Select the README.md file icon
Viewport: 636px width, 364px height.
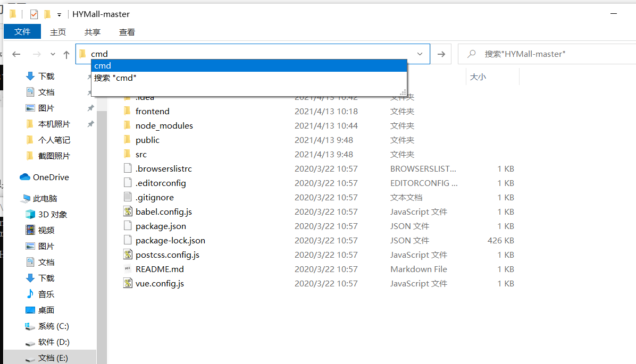point(128,269)
